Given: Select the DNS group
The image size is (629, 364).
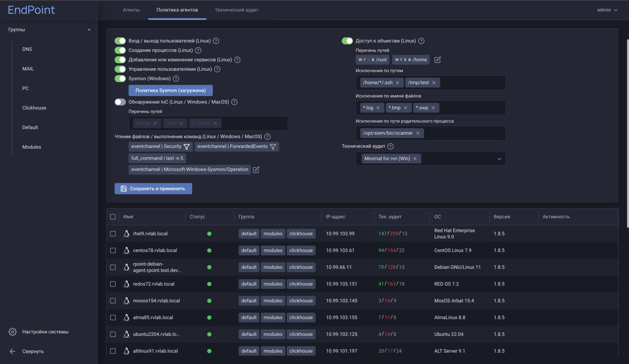Looking at the screenshot, I should click(27, 49).
